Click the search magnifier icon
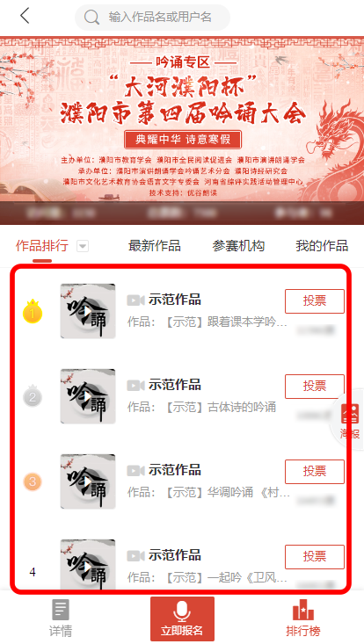This screenshot has height=644, width=364. (x=91, y=18)
